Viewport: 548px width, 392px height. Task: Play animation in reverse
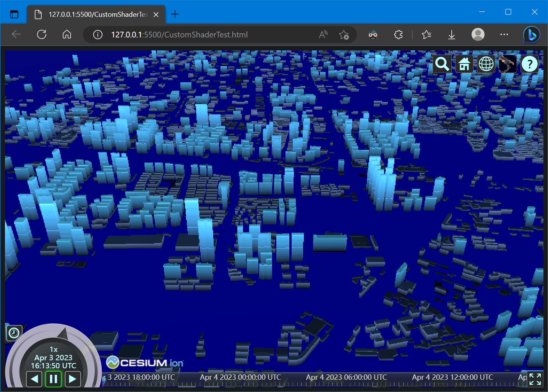34,379
